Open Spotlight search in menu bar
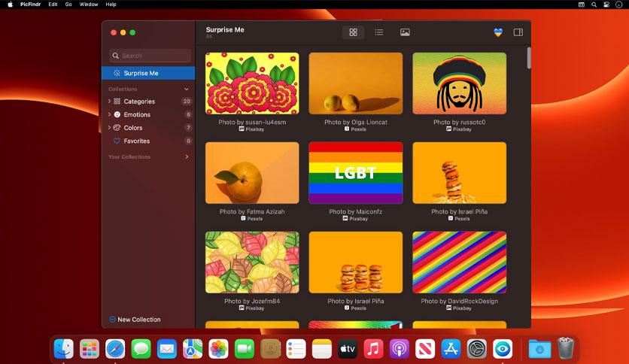 (594, 5)
